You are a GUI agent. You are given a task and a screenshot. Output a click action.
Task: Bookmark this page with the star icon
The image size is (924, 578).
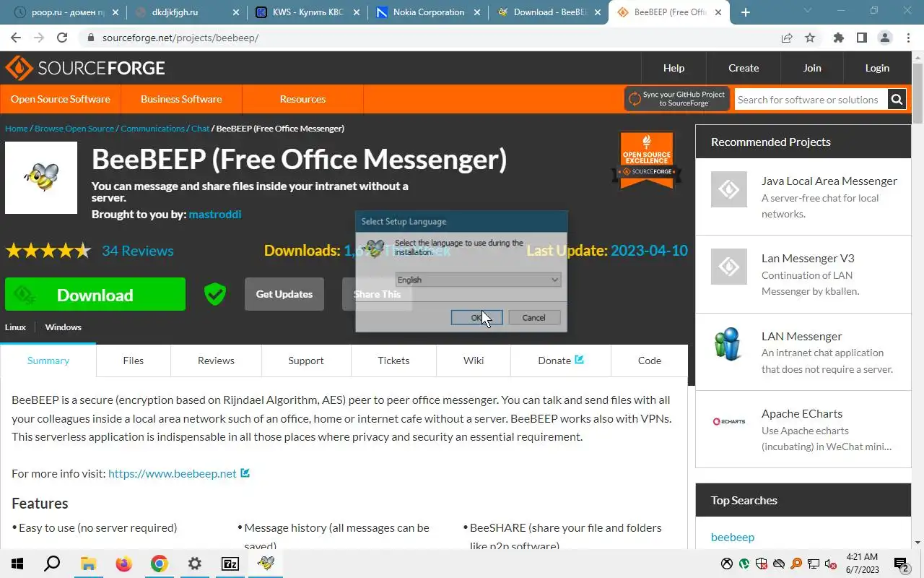tap(810, 38)
